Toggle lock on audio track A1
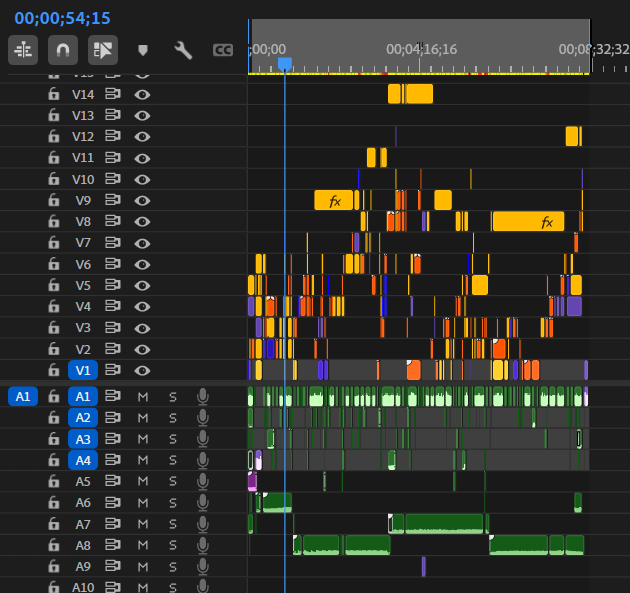The image size is (630, 593). point(53,397)
